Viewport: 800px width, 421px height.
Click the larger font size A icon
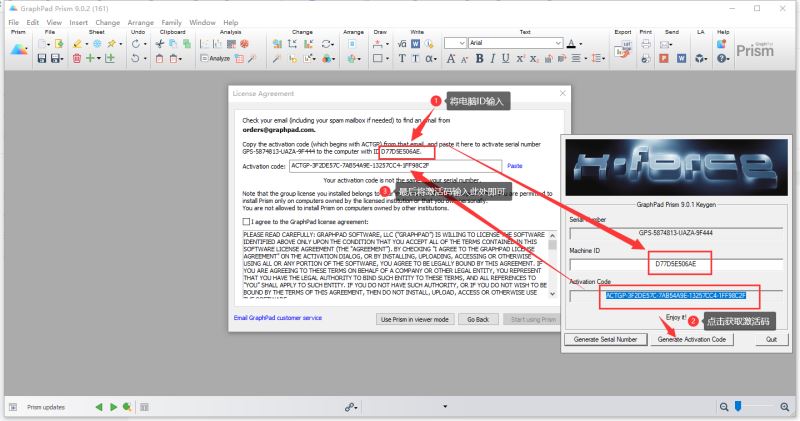pos(451,59)
